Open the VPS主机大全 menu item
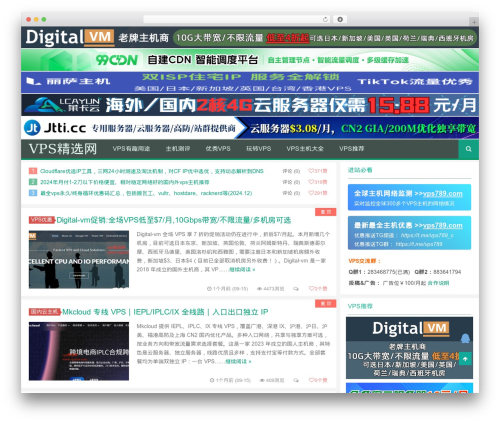500x423 pixels. tap(305, 149)
